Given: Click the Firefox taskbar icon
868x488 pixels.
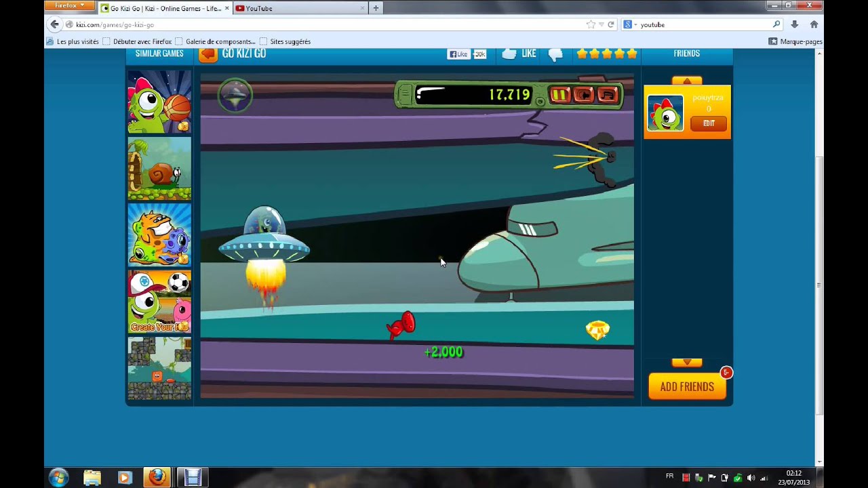Looking at the screenshot, I should [x=157, y=477].
